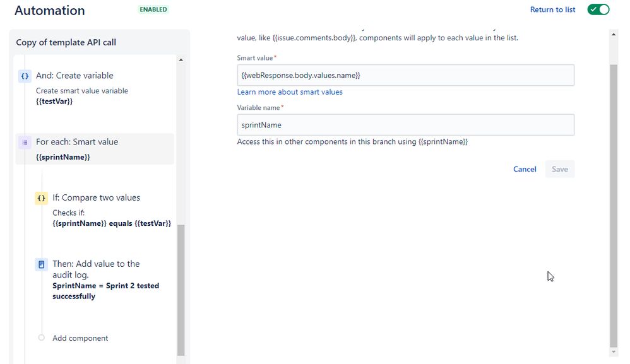This screenshot has width=630, height=364.
Task: Toggle the rule enabled switch off
Action: [x=598, y=9]
